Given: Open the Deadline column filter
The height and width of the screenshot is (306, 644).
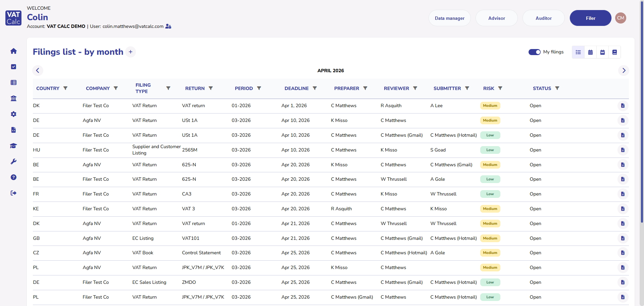Looking at the screenshot, I should [315, 88].
